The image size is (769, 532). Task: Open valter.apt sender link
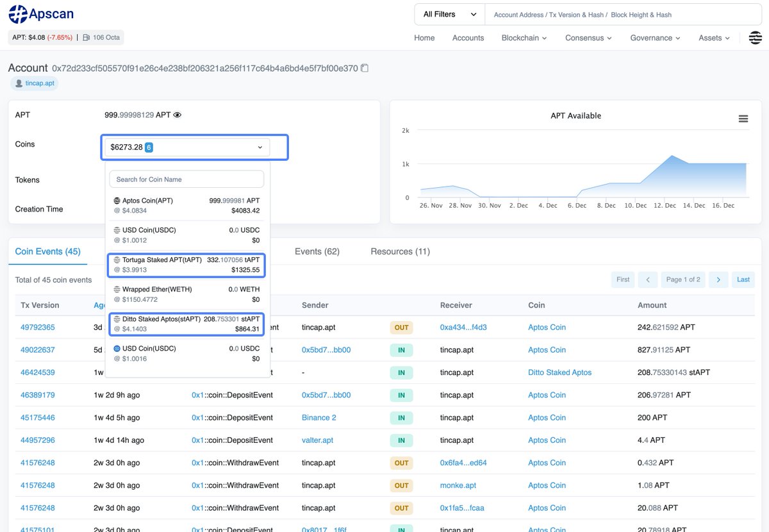318,440
